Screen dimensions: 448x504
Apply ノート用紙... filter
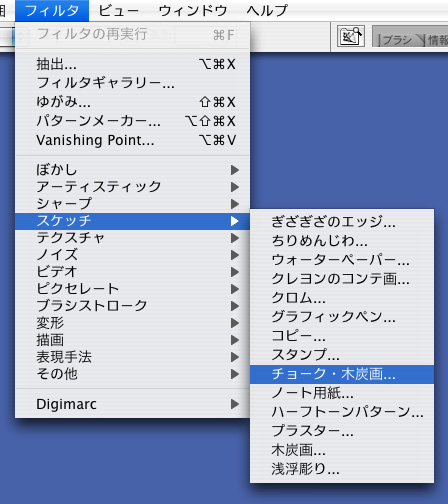pos(342,393)
